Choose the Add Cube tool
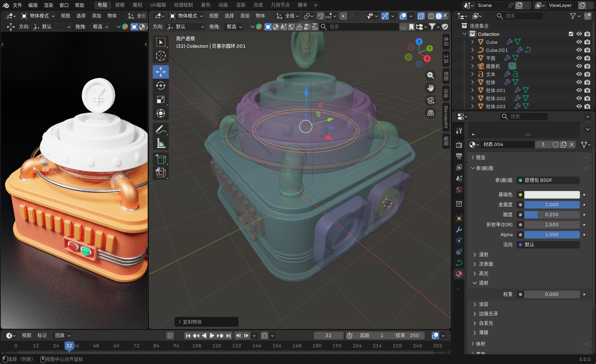Image resolution: width=596 pixels, height=364 pixels. pyautogui.click(x=161, y=159)
